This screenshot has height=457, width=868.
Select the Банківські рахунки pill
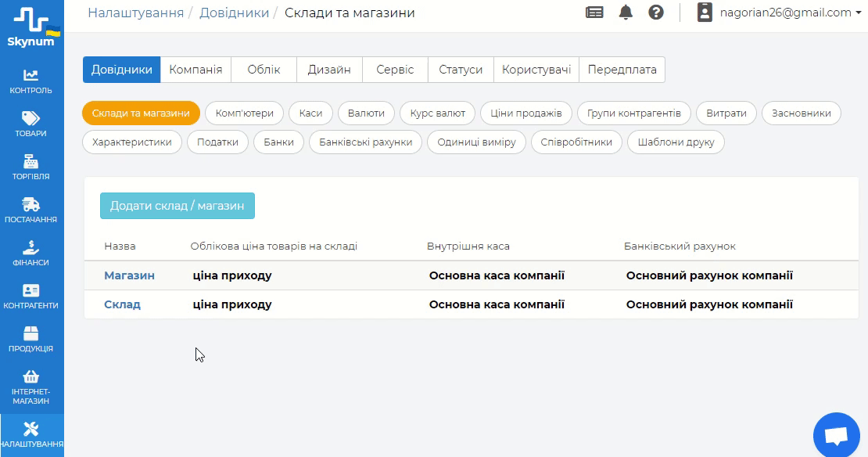click(x=366, y=142)
